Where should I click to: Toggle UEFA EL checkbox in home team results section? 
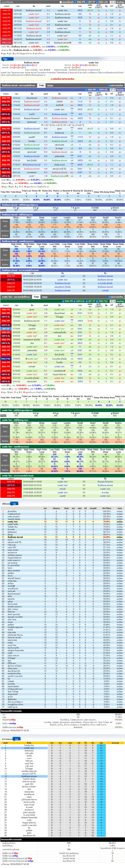click(x=97, y=90)
